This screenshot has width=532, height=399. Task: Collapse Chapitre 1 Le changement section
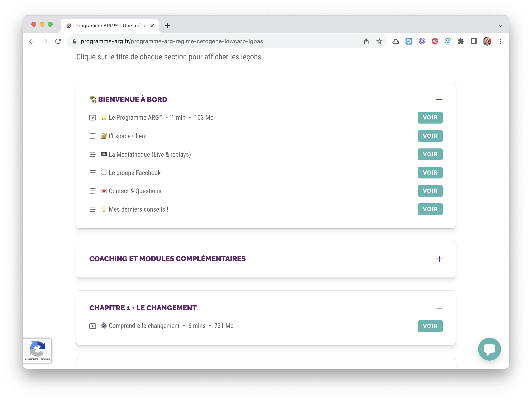point(439,308)
